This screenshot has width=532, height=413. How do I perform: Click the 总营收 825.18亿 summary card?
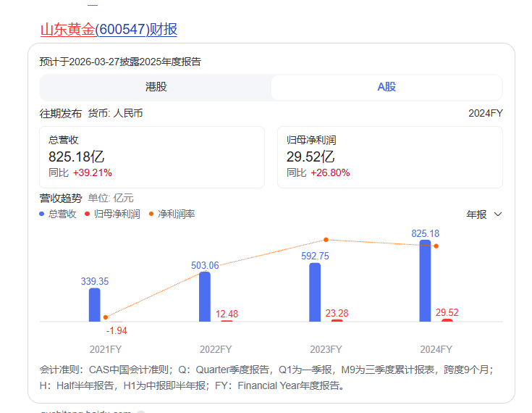[153, 157]
